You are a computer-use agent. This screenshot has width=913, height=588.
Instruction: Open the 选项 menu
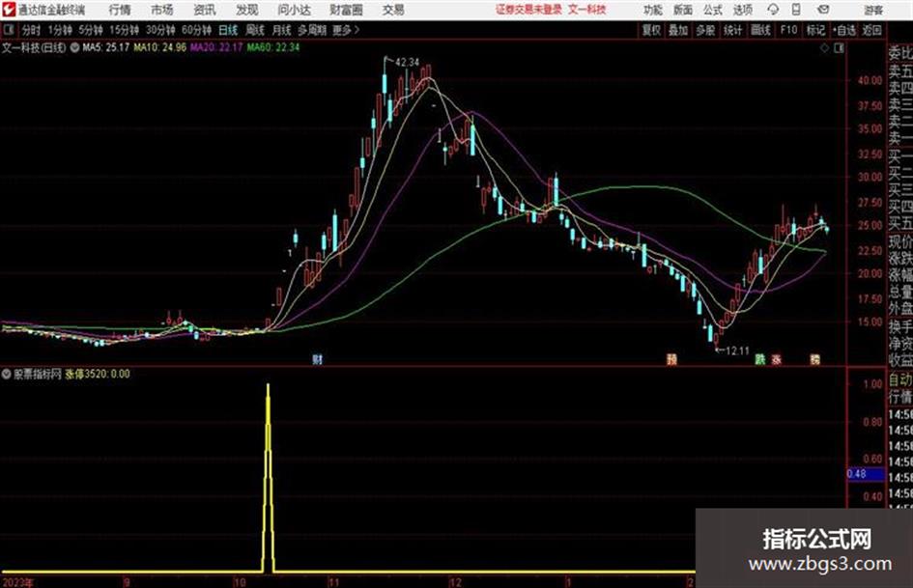coord(742,10)
